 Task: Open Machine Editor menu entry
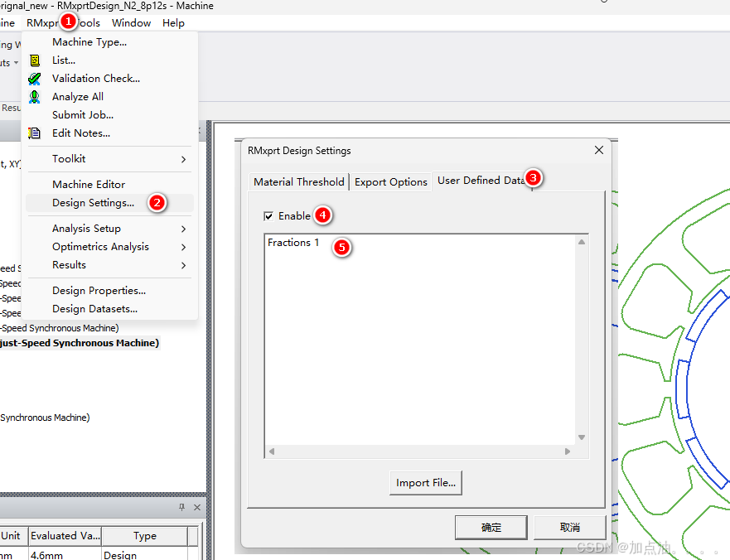pos(89,185)
